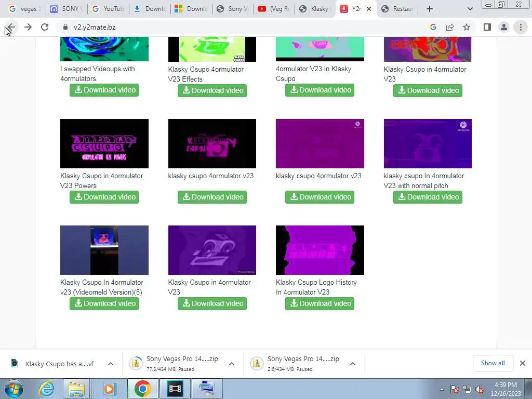Bookmark this page with star icon
This screenshot has width=532, height=399.
pos(467,27)
